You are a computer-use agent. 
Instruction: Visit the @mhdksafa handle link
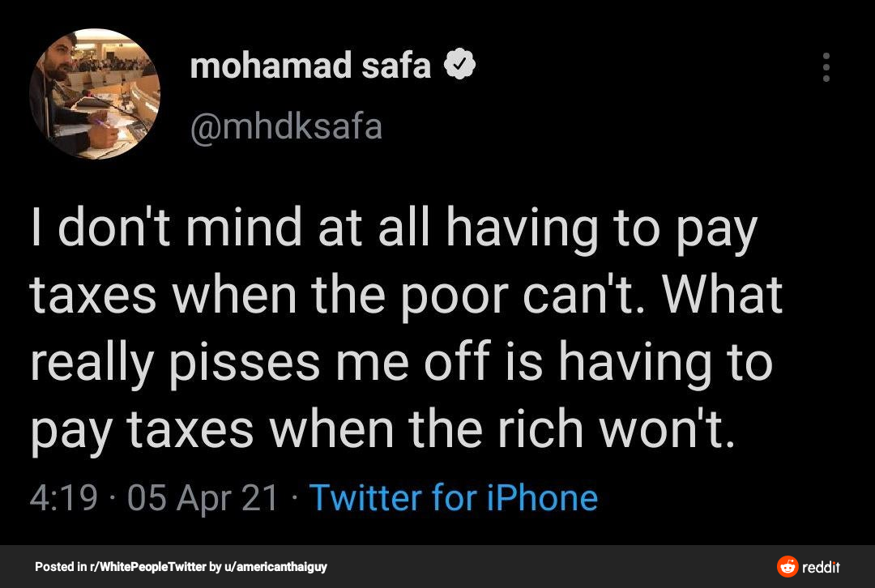coord(286,127)
